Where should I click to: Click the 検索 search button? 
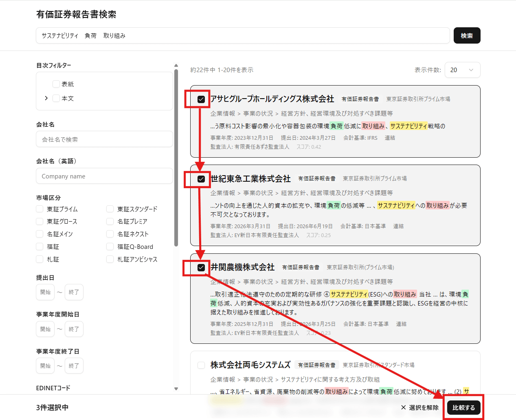pyautogui.click(x=467, y=35)
